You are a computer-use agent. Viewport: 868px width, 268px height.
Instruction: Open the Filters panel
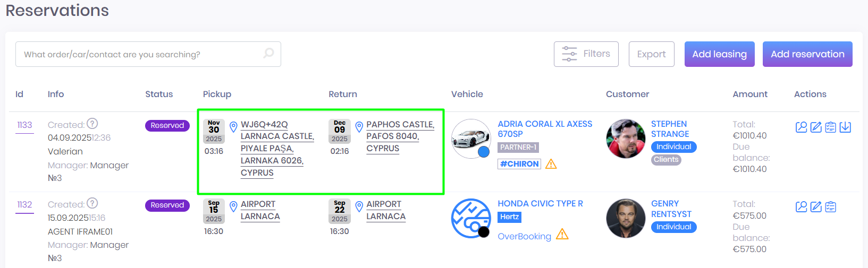pos(586,54)
